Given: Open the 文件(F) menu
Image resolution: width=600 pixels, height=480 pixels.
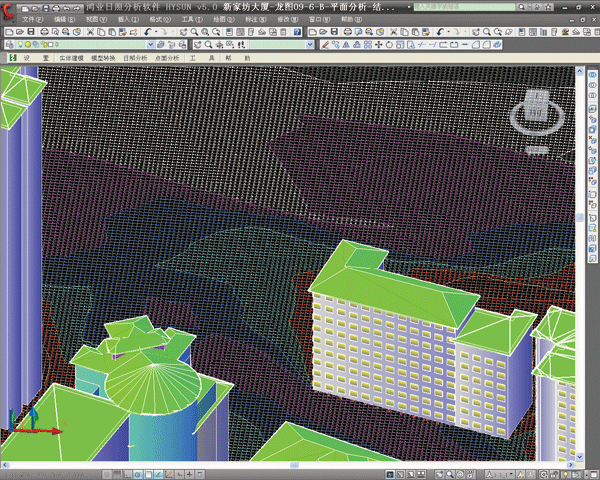Looking at the screenshot, I should tap(33, 19).
